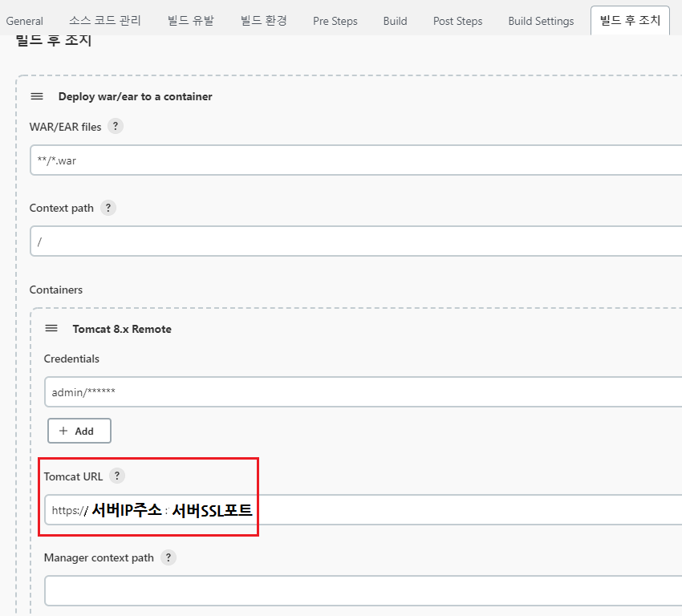Image resolution: width=682 pixels, height=616 pixels.
Task: Grab the Deploy war/ear drag handle icon
Action: pos(37,96)
